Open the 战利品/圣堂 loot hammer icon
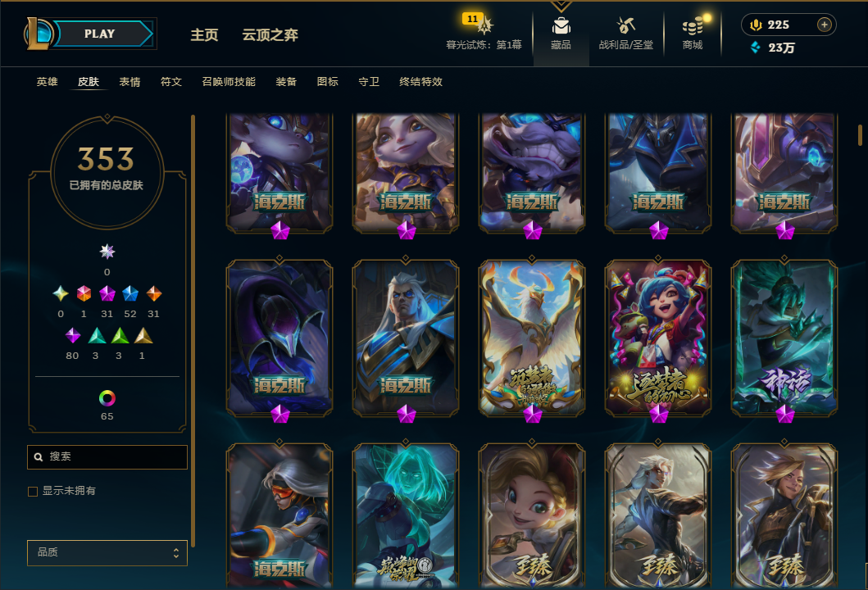Viewport: 868px width, 590px height. pos(625,25)
